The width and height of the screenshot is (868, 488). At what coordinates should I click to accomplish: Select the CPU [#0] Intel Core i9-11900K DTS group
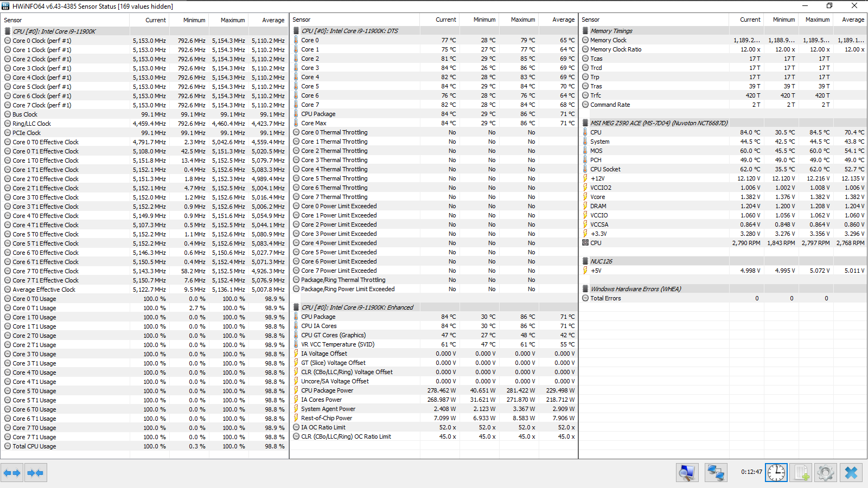coord(434,31)
